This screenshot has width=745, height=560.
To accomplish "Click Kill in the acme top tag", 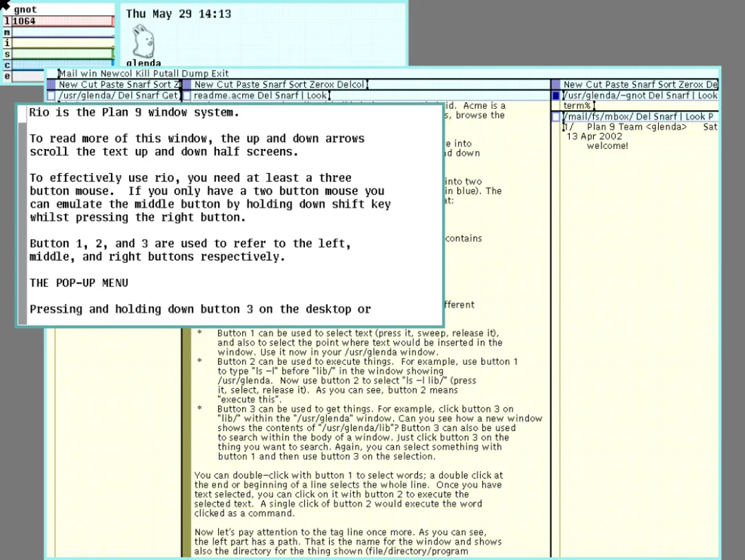I will point(143,74).
